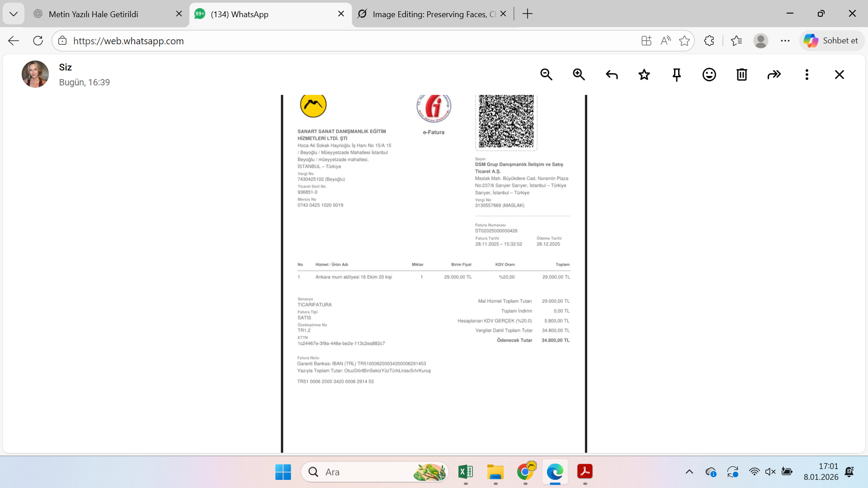Open the Windows Start menu

[283, 472]
